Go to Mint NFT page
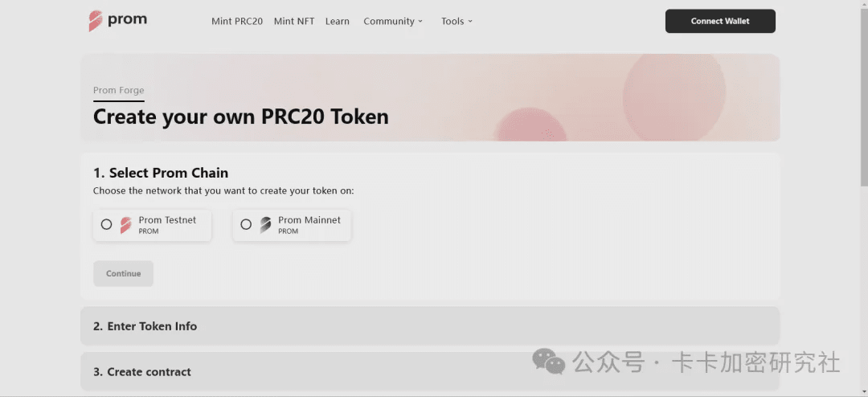The height and width of the screenshot is (397, 868). [x=294, y=21]
